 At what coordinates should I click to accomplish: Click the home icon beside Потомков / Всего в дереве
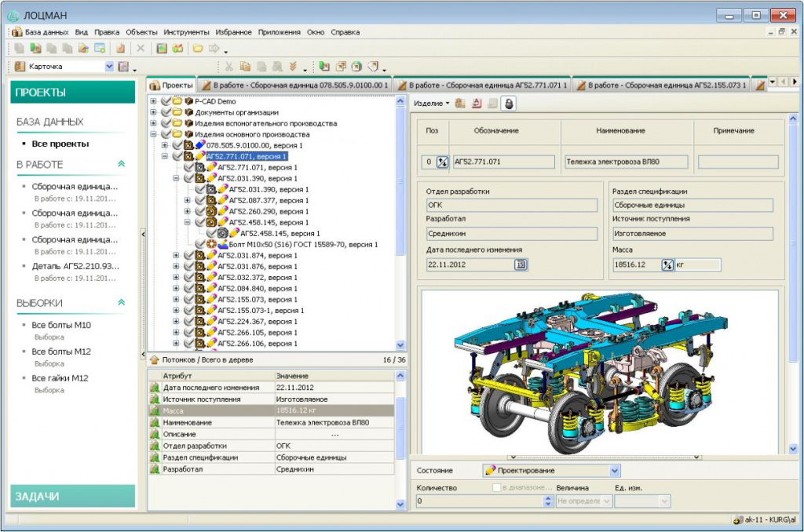tap(154, 359)
